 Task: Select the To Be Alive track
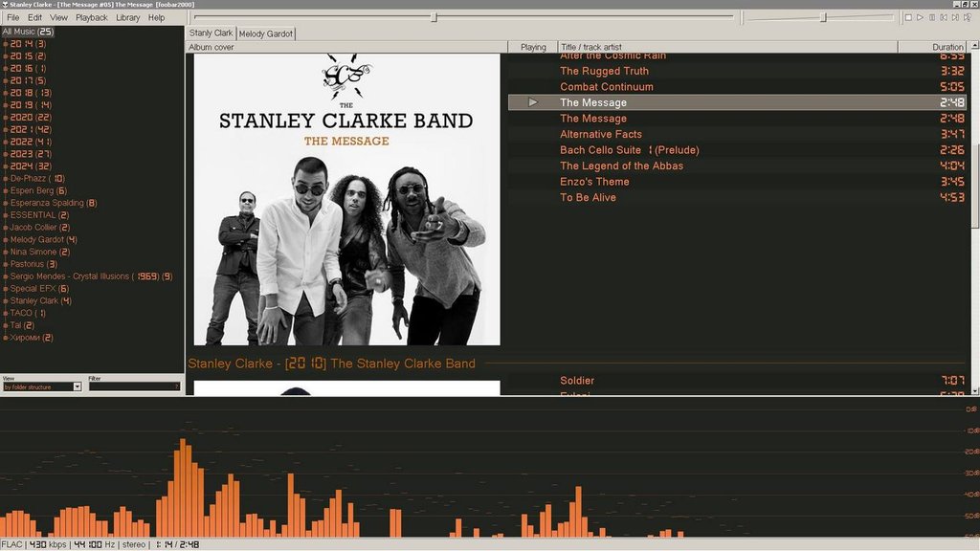pyautogui.click(x=738, y=197)
